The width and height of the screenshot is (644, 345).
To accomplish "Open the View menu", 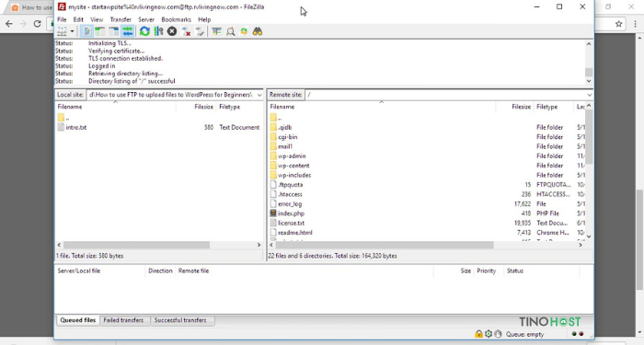I will (97, 19).
